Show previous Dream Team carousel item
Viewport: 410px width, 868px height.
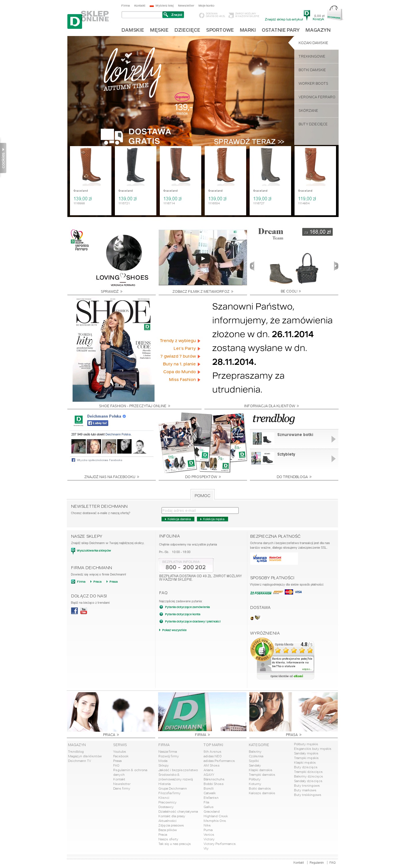click(252, 266)
